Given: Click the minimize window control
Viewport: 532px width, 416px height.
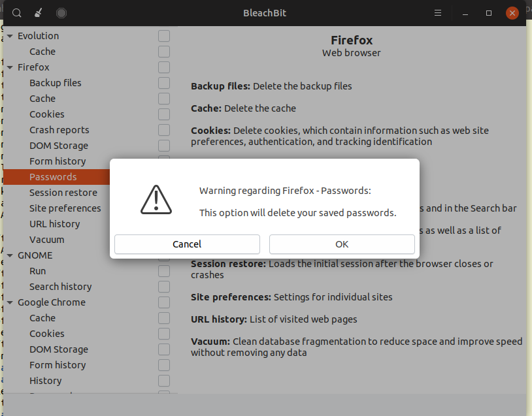Looking at the screenshot, I should [x=465, y=12].
